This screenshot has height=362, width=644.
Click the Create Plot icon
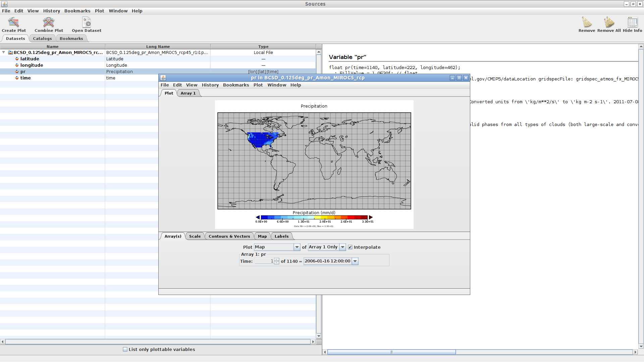click(14, 22)
